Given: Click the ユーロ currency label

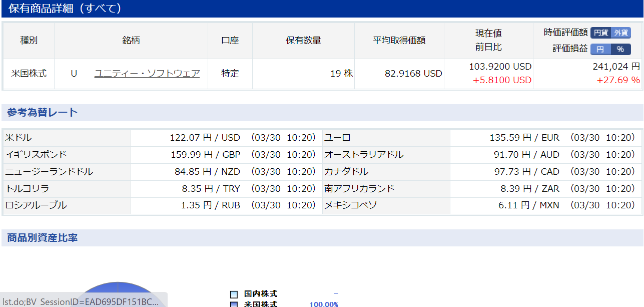Looking at the screenshot, I should pyautogui.click(x=338, y=138).
